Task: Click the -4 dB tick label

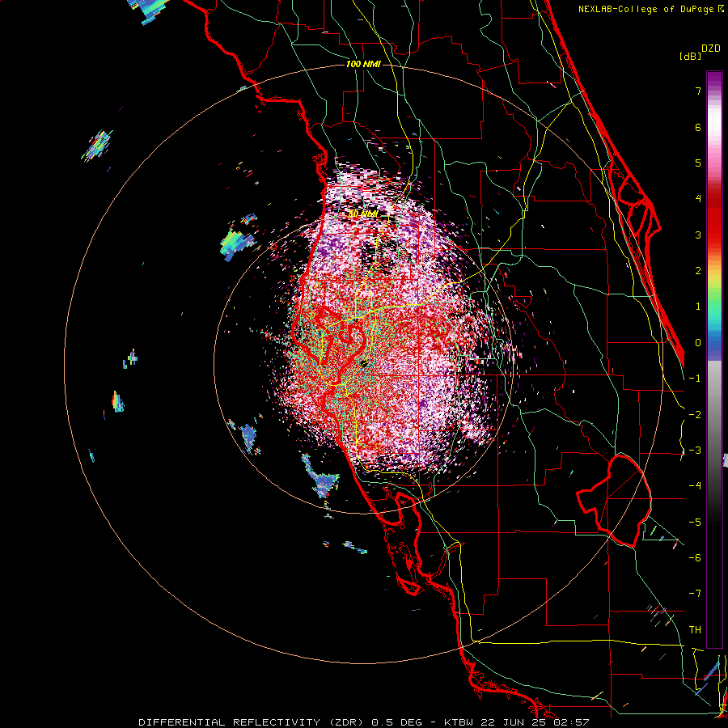Action: pos(695,486)
